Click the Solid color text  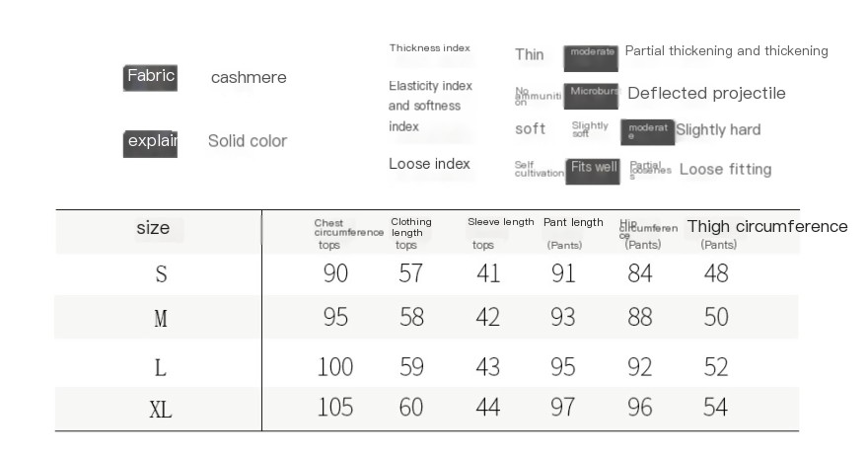[x=248, y=141]
